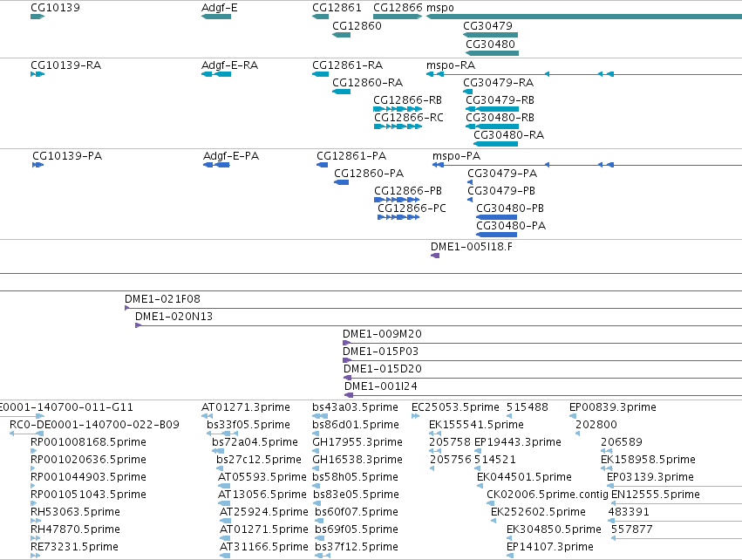The image size is (742, 560).
Task: Click the DME1-005I18.F feature
Action: point(435,256)
